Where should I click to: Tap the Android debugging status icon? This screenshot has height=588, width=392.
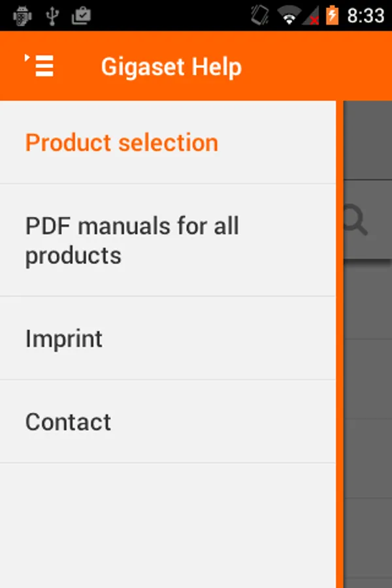pos(22,16)
